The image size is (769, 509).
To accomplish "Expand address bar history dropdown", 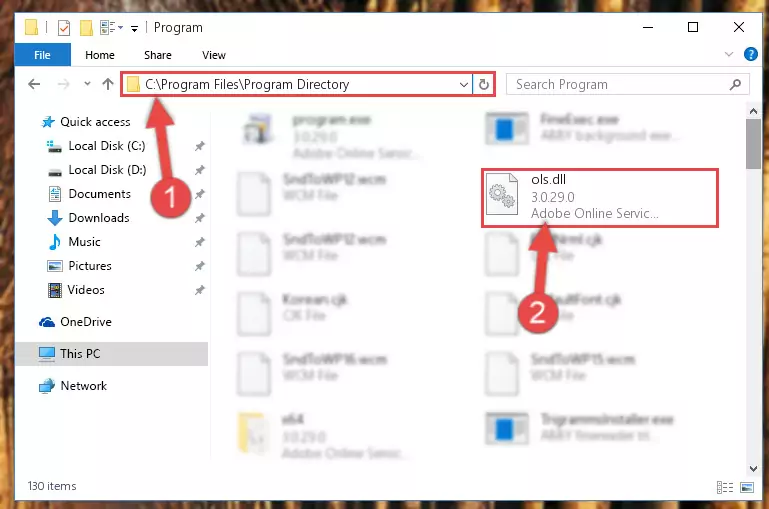I will [x=463, y=84].
